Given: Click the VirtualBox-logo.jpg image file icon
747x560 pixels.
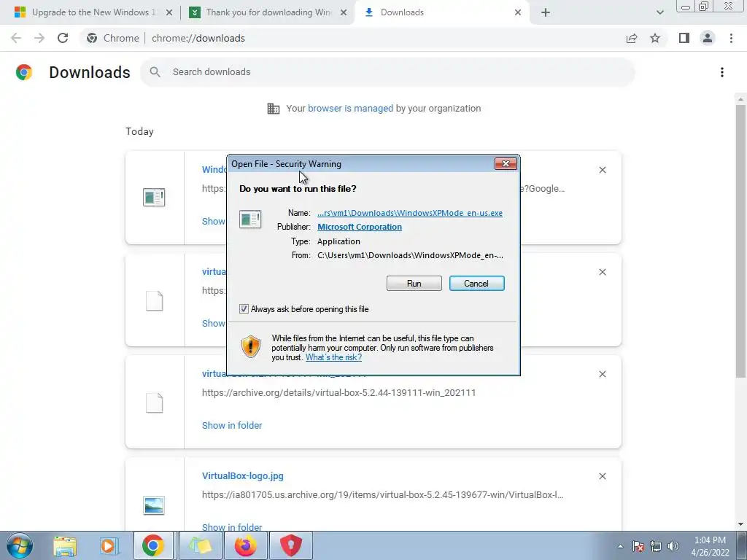Looking at the screenshot, I should [x=154, y=505].
